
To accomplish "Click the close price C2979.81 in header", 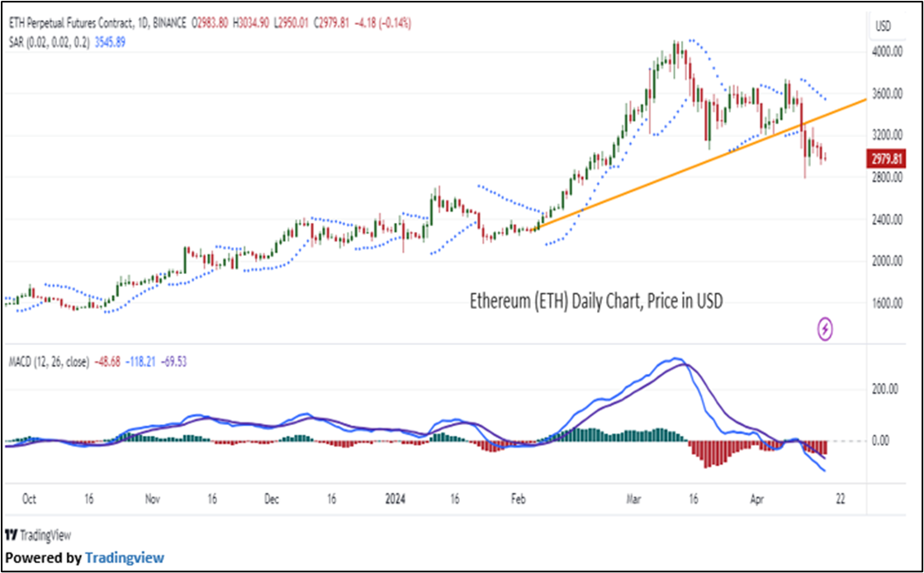I will (x=331, y=24).
